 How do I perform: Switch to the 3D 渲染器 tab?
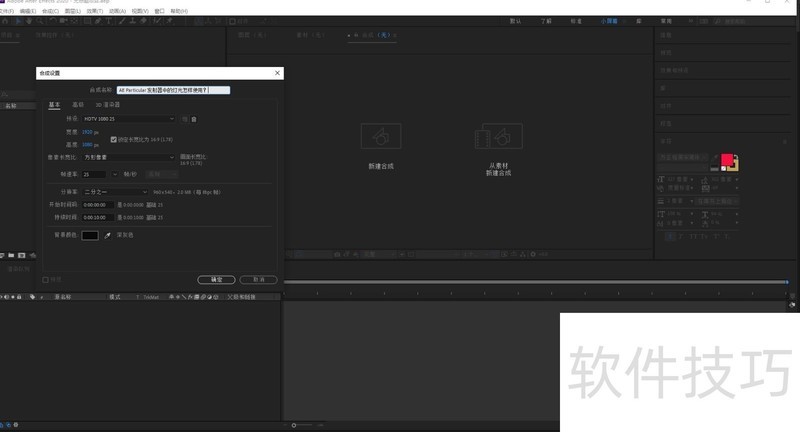[108, 105]
